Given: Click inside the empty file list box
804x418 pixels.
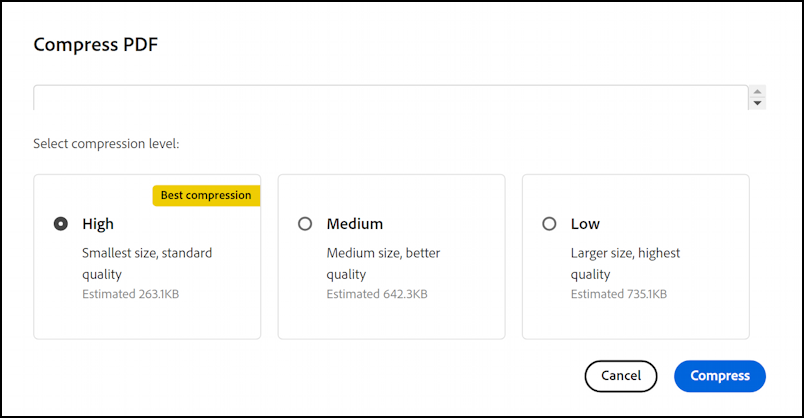Looking at the screenshot, I should 391,98.
